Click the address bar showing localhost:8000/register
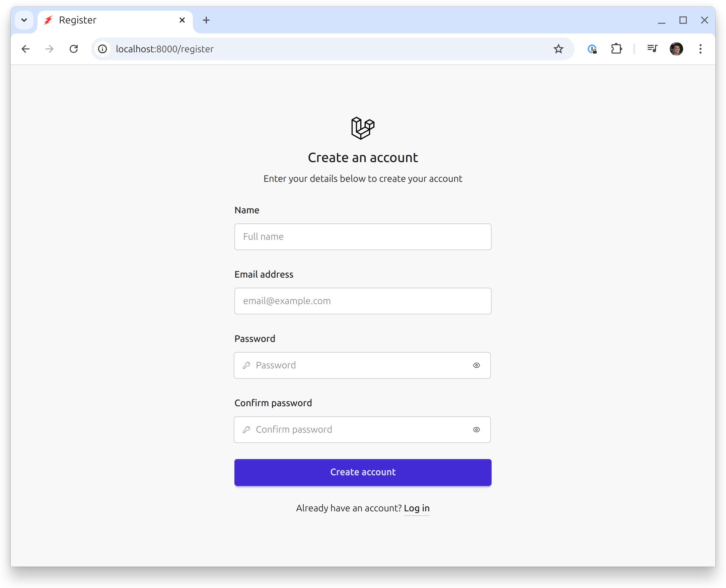The image size is (726, 588). click(237, 49)
